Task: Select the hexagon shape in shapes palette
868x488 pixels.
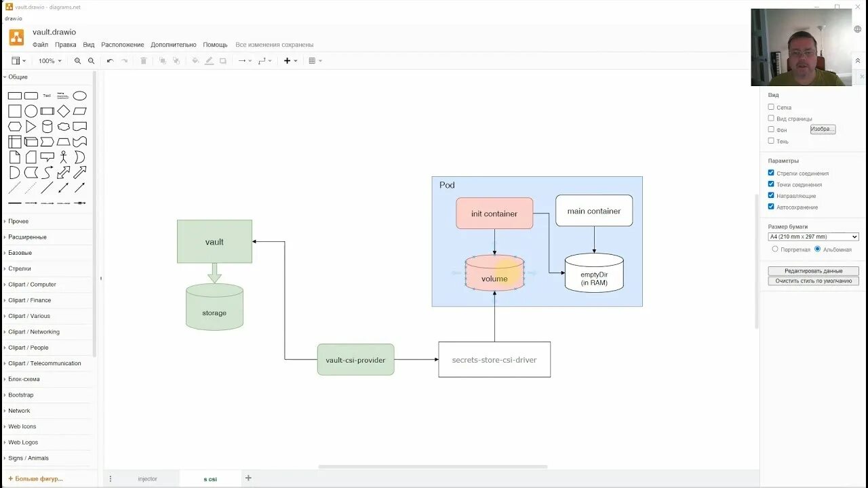Action: [x=15, y=127]
